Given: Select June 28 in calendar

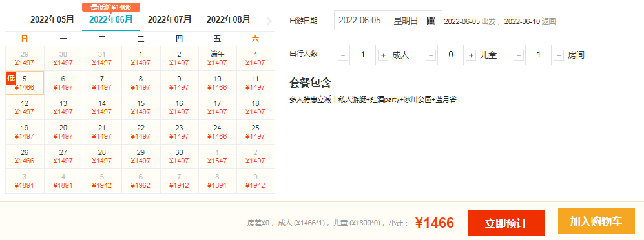Looking at the screenshot, I should [102, 156].
